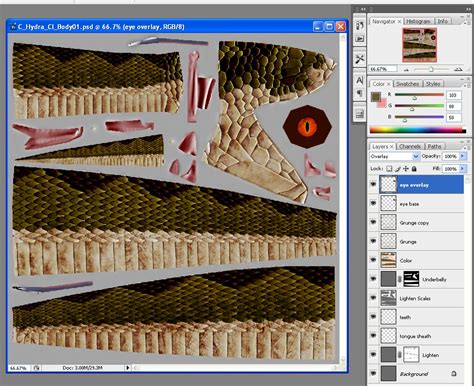Hide the eye base layer
The width and height of the screenshot is (474, 386).
coord(373,203)
